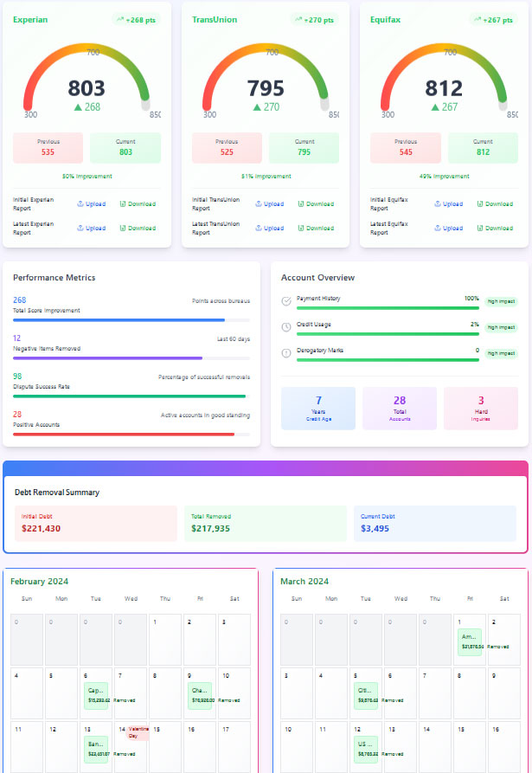532x773 pixels.
Task: Click the Dispute Success Rate progress bar
Action: [131, 396]
